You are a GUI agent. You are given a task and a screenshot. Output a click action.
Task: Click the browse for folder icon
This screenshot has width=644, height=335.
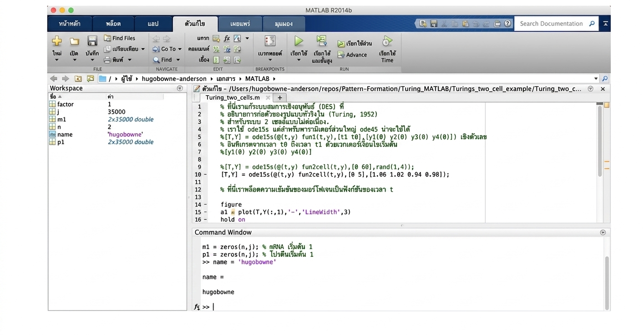coord(90,79)
